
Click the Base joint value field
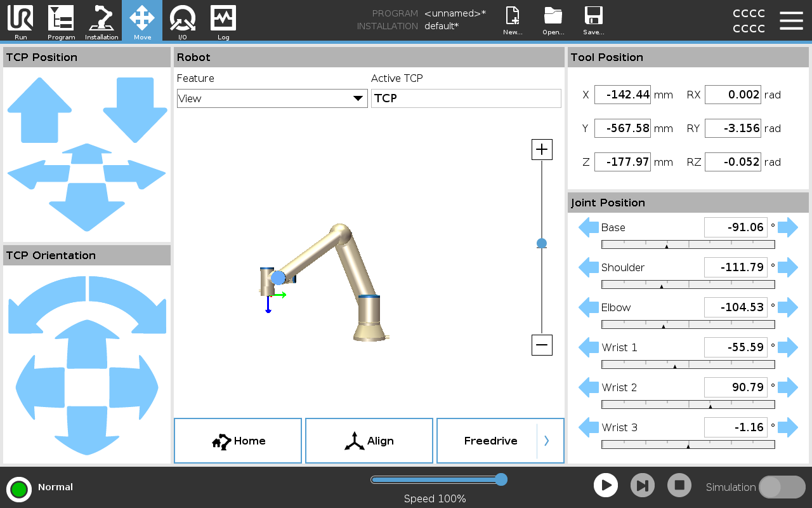coord(735,227)
